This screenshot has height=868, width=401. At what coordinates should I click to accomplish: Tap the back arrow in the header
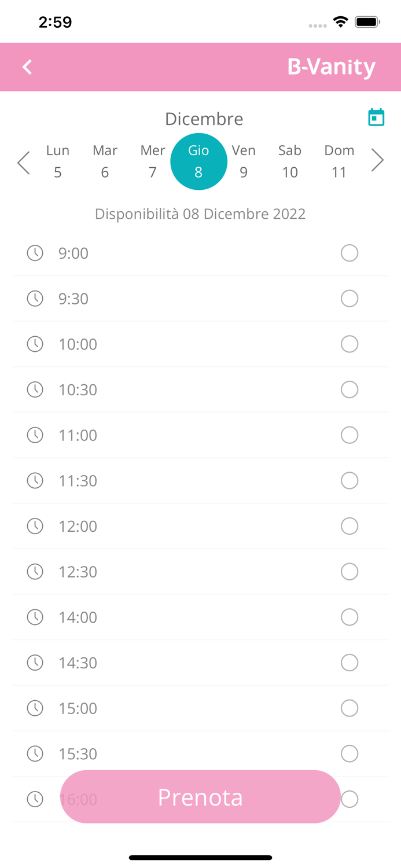(27, 67)
